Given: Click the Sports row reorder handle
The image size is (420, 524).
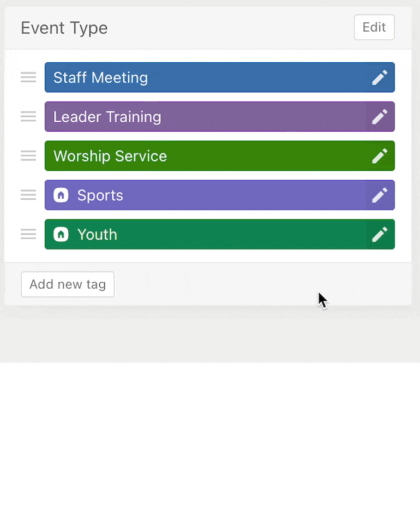Looking at the screenshot, I should [28, 195].
